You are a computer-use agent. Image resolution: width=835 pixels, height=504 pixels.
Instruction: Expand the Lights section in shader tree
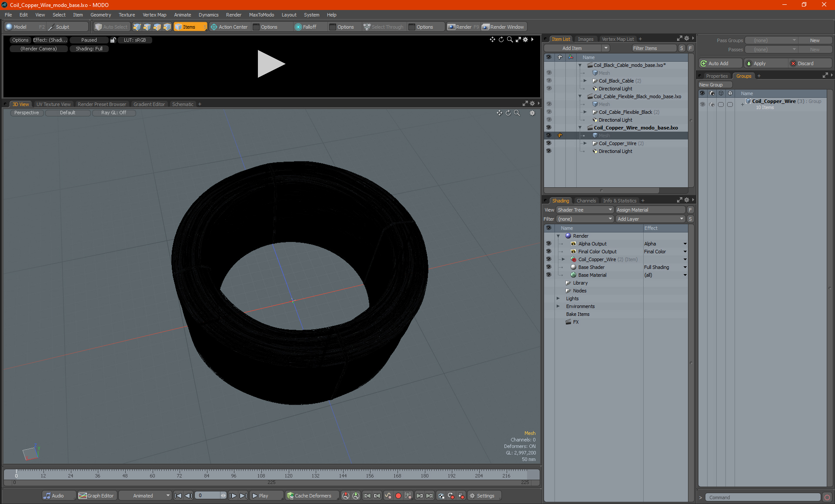[558, 298]
